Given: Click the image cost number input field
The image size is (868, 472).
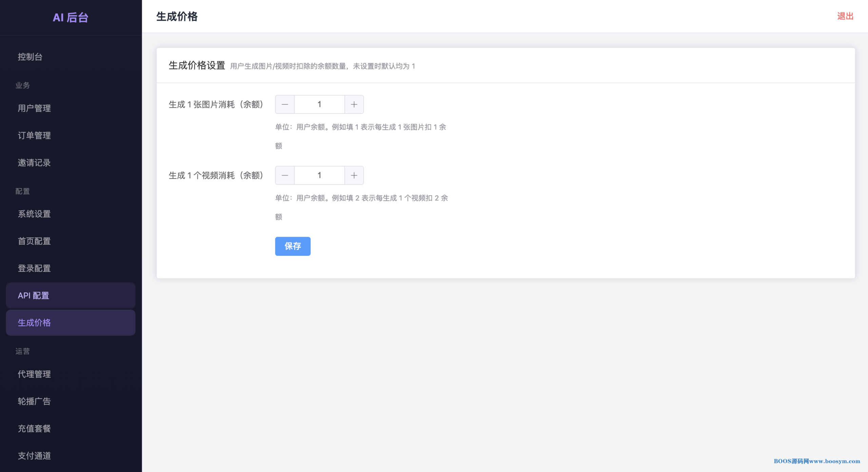Looking at the screenshot, I should pos(319,104).
